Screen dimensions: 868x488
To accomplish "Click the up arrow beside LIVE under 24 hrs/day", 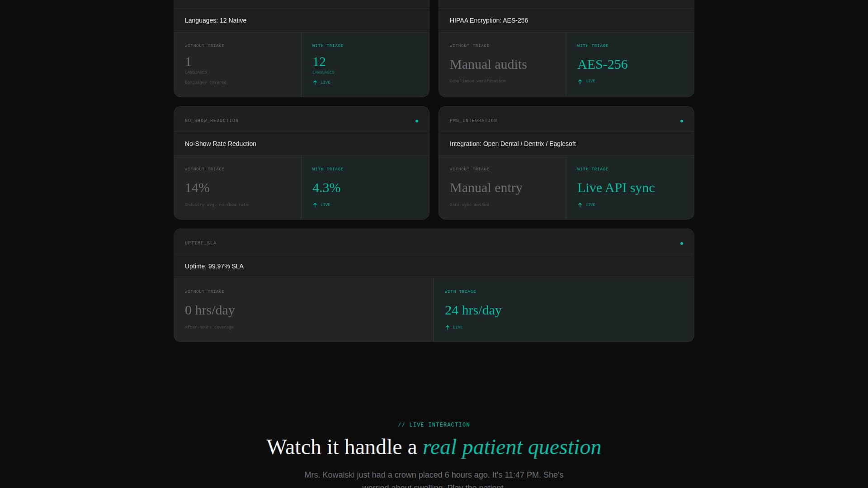I will [x=448, y=328].
